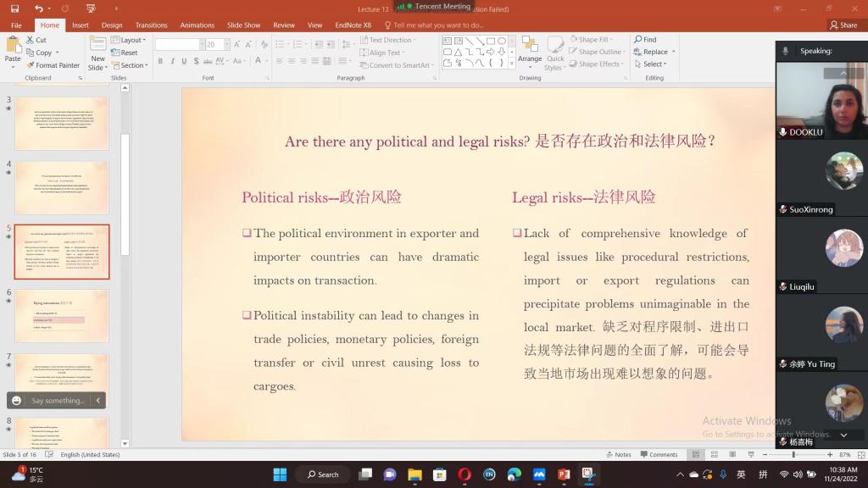Click the Cut button in Clipboard
The width and height of the screenshot is (868, 488).
tap(36, 40)
